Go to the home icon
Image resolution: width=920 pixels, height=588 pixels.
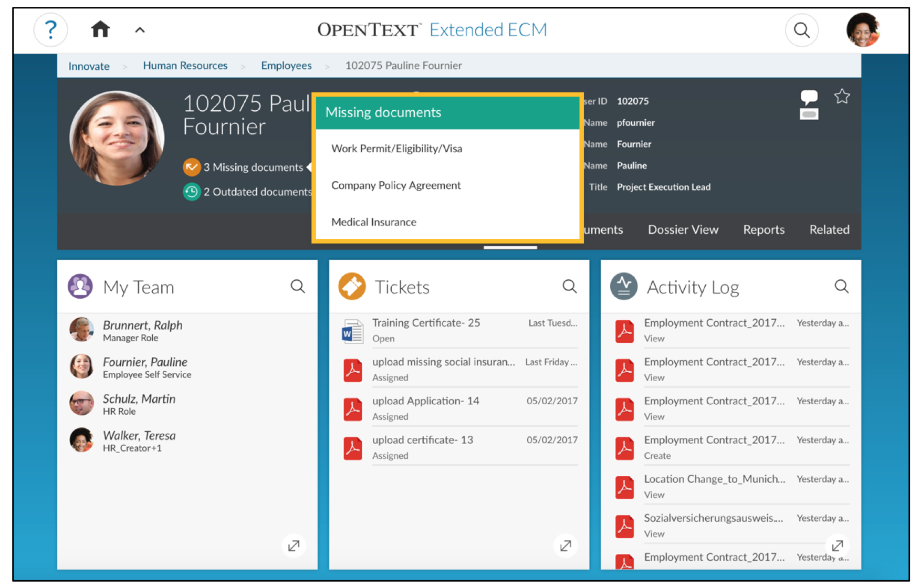[x=100, y=29]
